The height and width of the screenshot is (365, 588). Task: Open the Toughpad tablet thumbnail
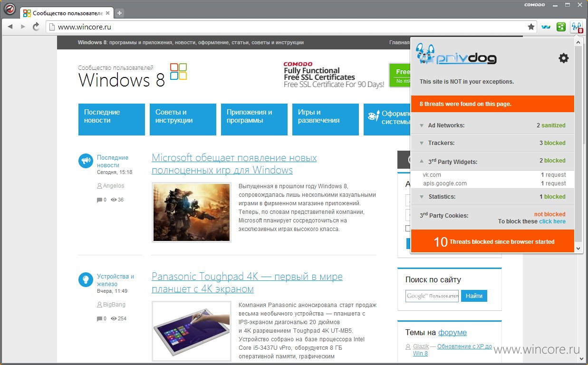click(x=192, y=330)
